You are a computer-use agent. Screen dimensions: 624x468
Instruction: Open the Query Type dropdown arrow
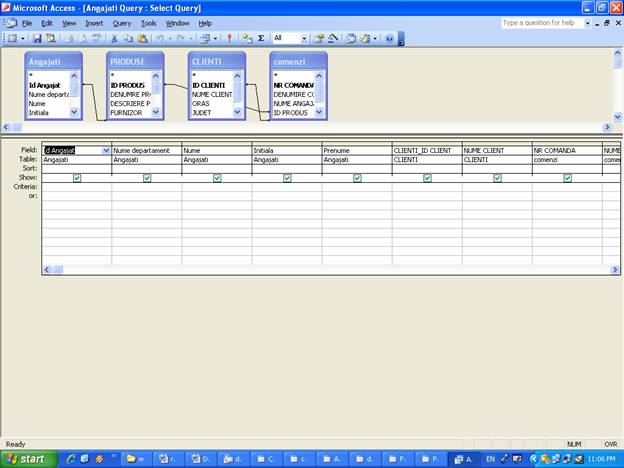coord(215,38)
